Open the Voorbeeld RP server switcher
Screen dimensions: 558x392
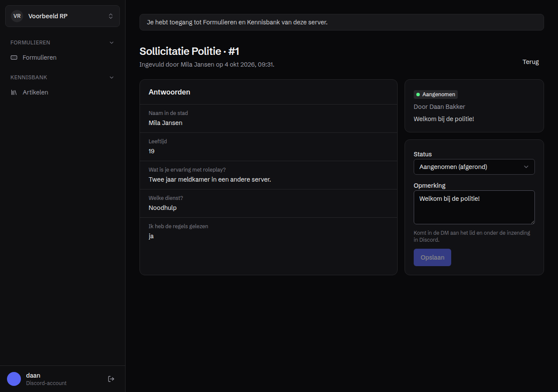tap(62, 16)
